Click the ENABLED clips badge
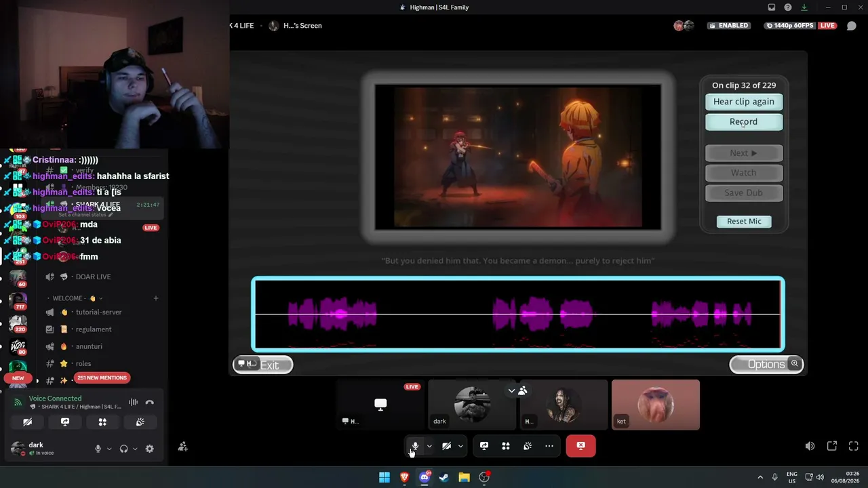The width and height of the screenshot is (868, 488). (x=728, y=26)
